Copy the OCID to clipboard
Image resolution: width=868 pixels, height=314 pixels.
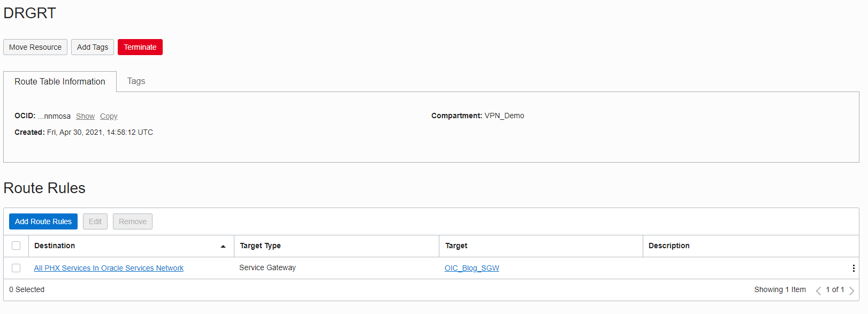109,116
